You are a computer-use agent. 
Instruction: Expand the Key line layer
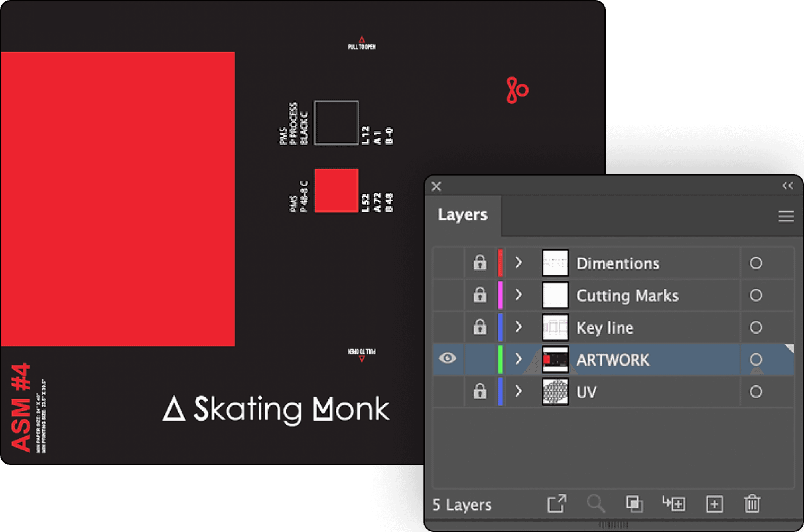(x=518, y=327)
